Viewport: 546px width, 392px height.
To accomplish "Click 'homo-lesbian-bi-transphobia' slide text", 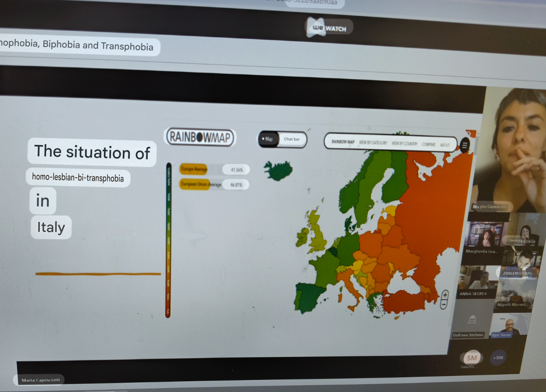I will click(78, 178).
